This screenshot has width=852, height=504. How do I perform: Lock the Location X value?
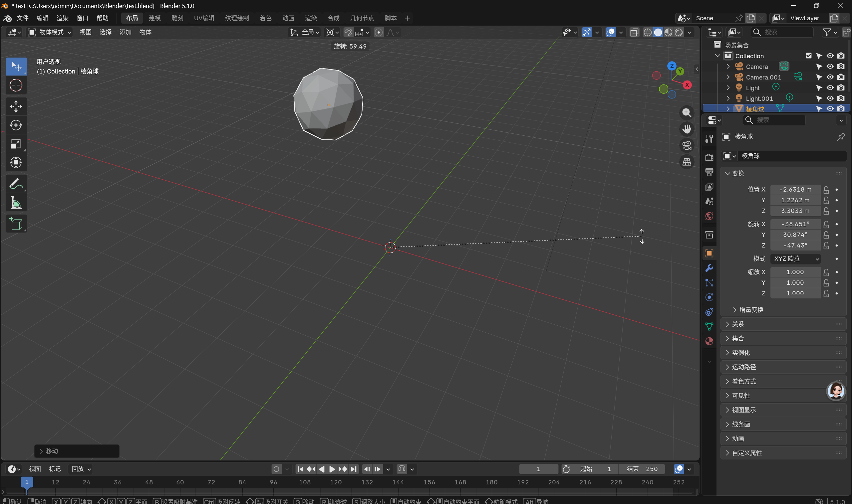[x=826, y=190]
